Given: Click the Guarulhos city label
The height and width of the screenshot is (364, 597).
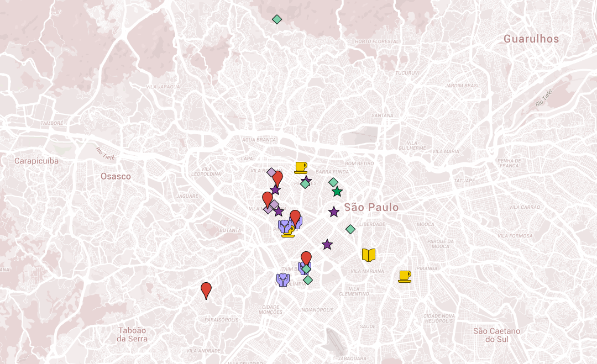Looking at the screenshot, I should 531,39.
